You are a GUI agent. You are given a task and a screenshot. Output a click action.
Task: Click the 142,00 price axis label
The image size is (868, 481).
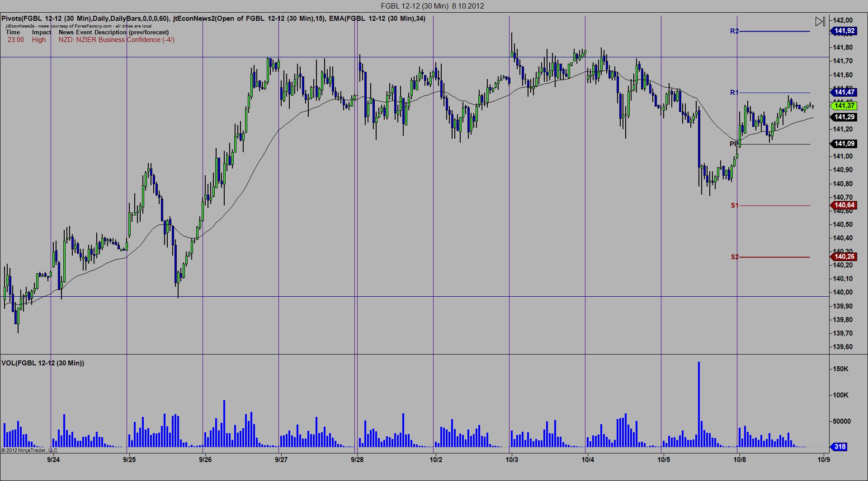[x=843, y=20]
